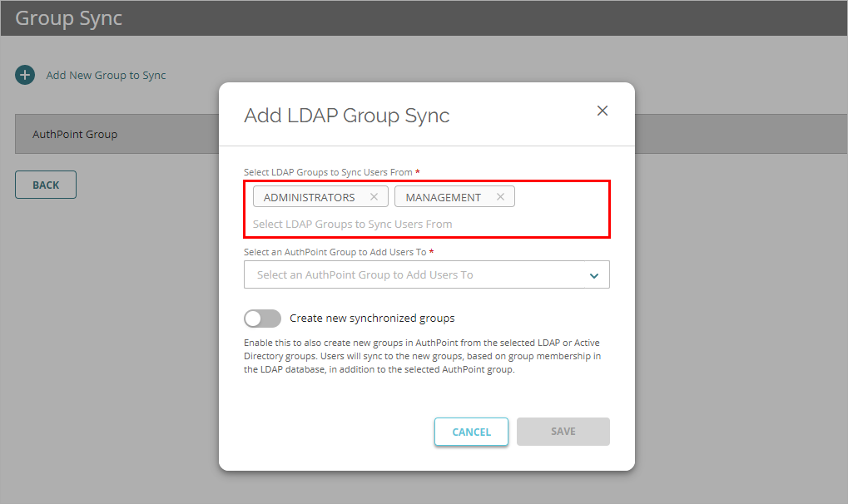
Task: Click the SAVE button
Action: (x=563, y=431)
